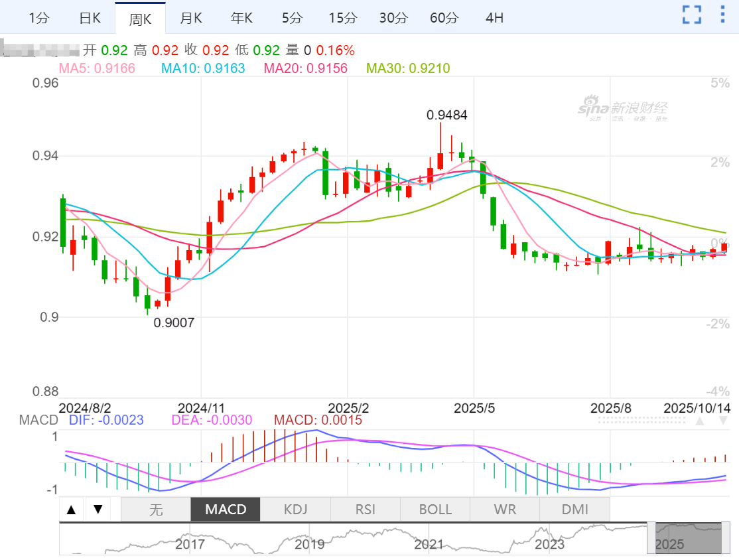Select the 无 (none) indicator option
739x560 pixels.
click(156, 510)
